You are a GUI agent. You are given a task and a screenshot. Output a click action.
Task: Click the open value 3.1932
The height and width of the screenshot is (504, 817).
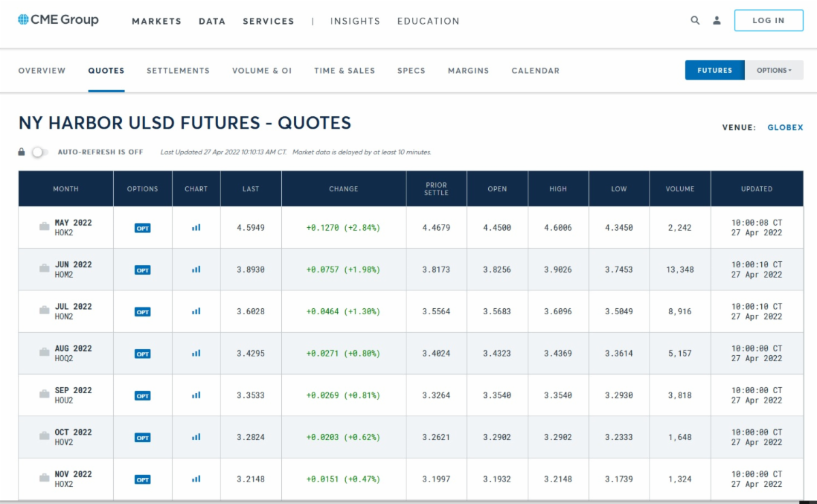point(497,480)
